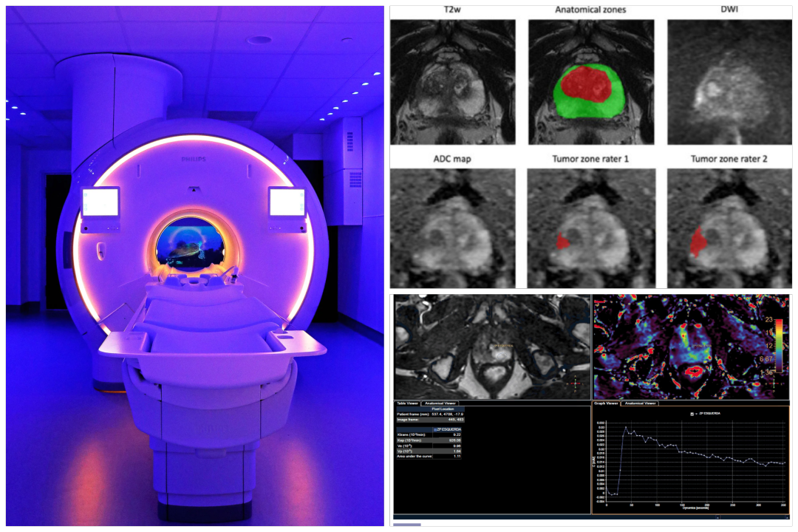
Task: Select the Graph Viewer tab
Action: [606, 403]
